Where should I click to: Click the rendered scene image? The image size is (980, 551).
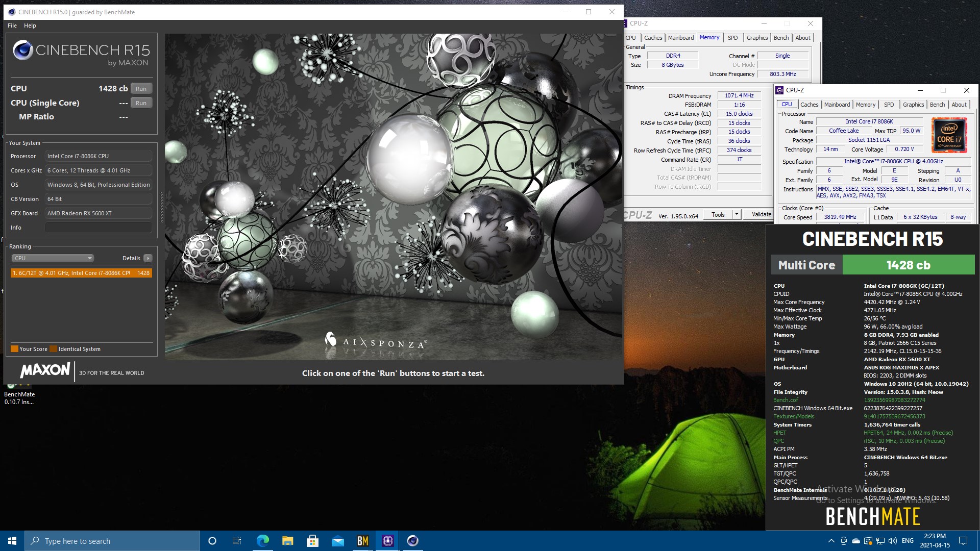click(x=393, y=197)
